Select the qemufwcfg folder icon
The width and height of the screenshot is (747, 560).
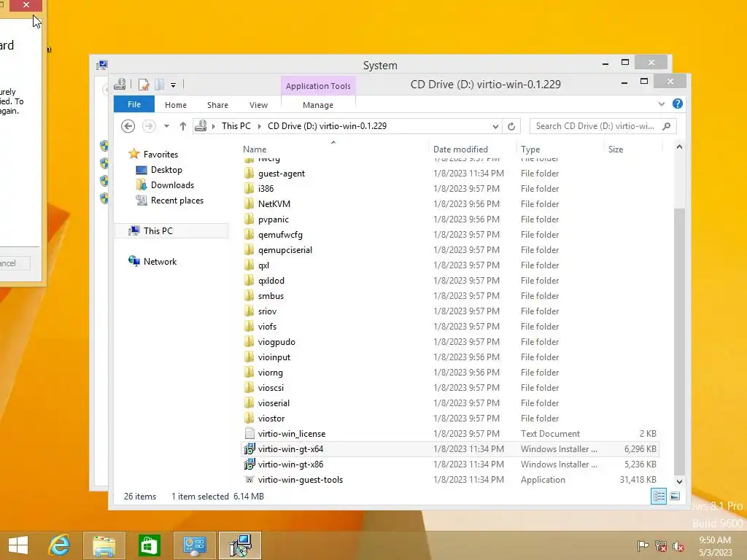click(249, 234)
